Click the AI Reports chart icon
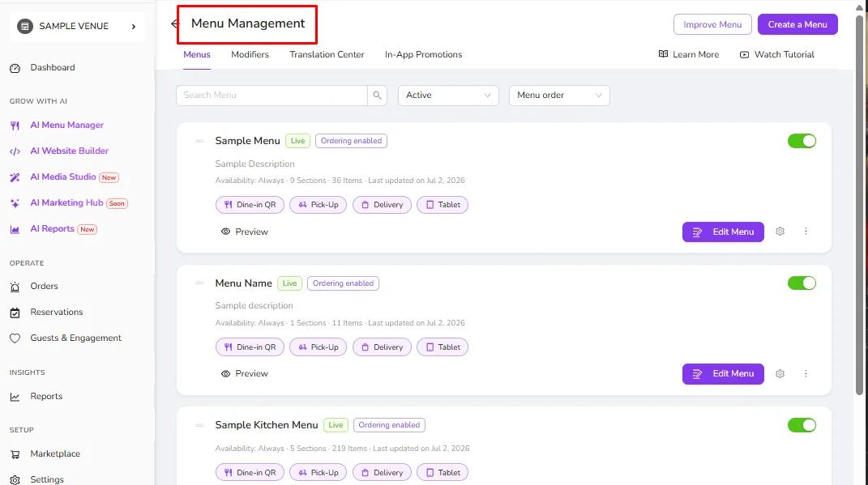The width and height of the screenshot is (868, 485). click(x=15, y=229)
